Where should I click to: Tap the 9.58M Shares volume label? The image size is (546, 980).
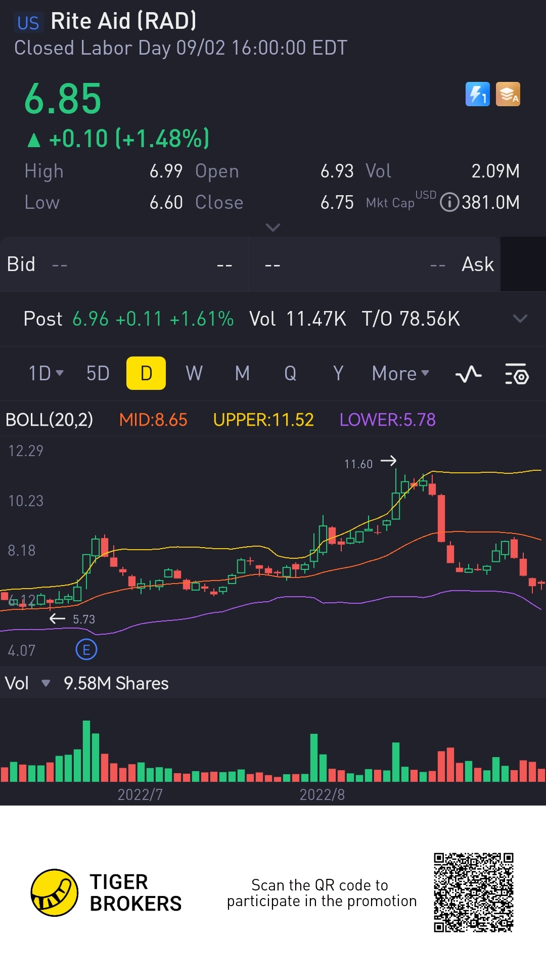(x=116, y=684)
